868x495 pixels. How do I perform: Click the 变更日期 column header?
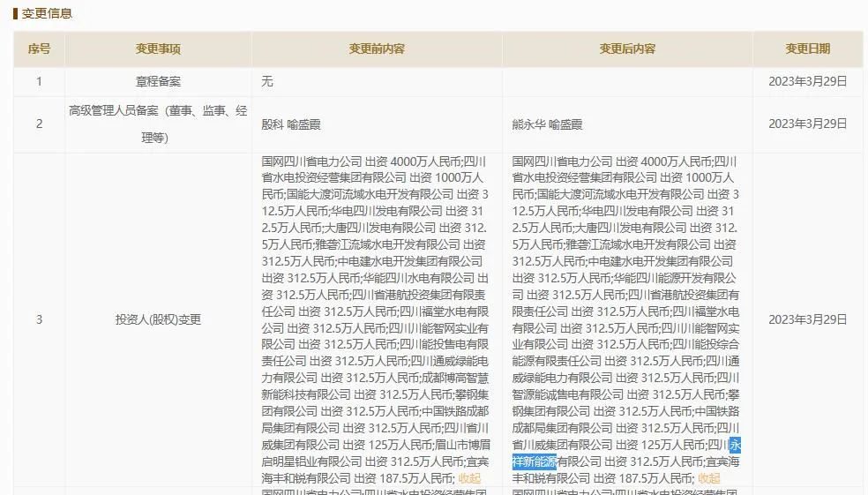(x=807, y=49)
